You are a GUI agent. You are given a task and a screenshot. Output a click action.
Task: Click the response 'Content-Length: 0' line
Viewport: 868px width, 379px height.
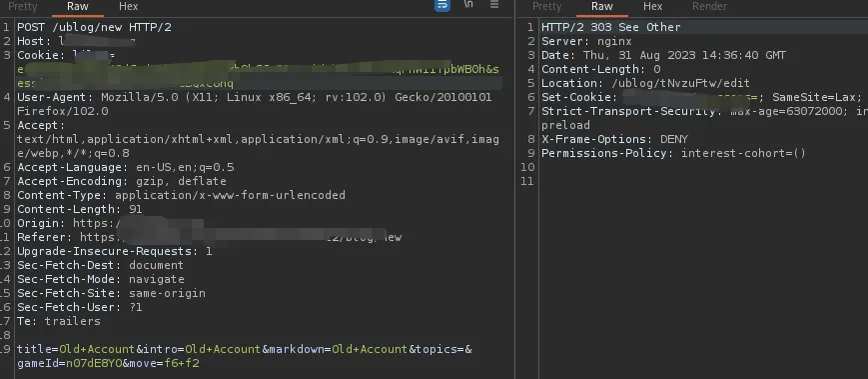pos(601,69)
